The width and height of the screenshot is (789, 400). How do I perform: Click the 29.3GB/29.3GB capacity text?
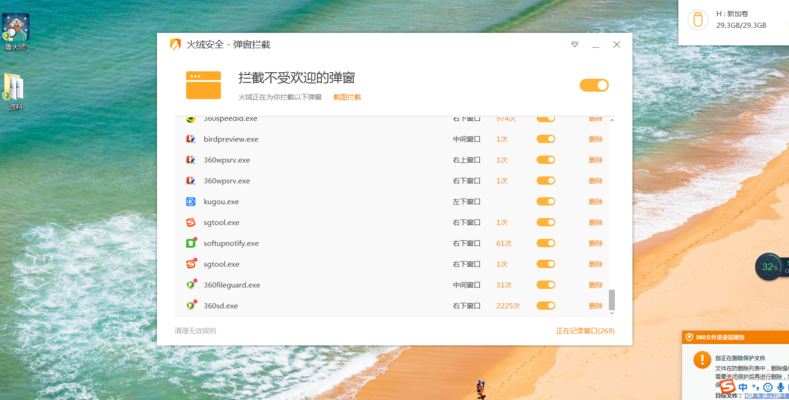[741, 25]
